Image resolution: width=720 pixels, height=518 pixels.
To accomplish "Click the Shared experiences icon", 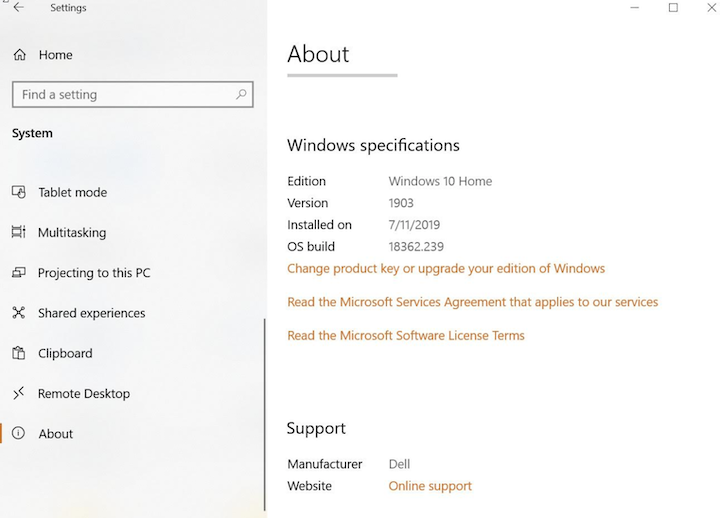I will [x=18, y=313].
